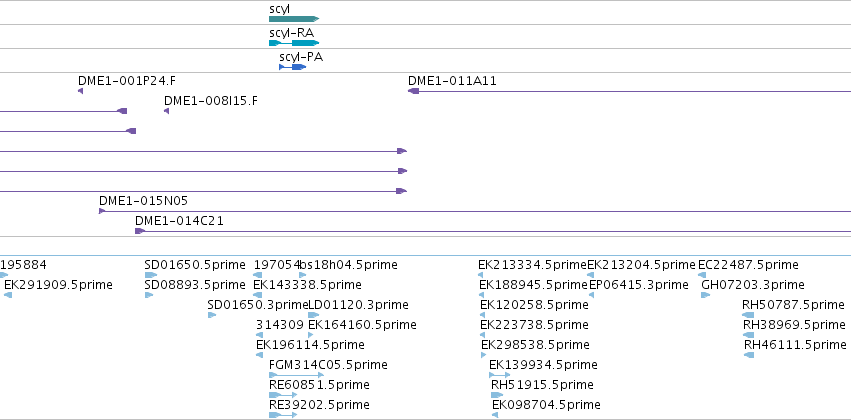
Task: Click the EK139934.5prime EST arrow
Action: click(x=499, y=375)
